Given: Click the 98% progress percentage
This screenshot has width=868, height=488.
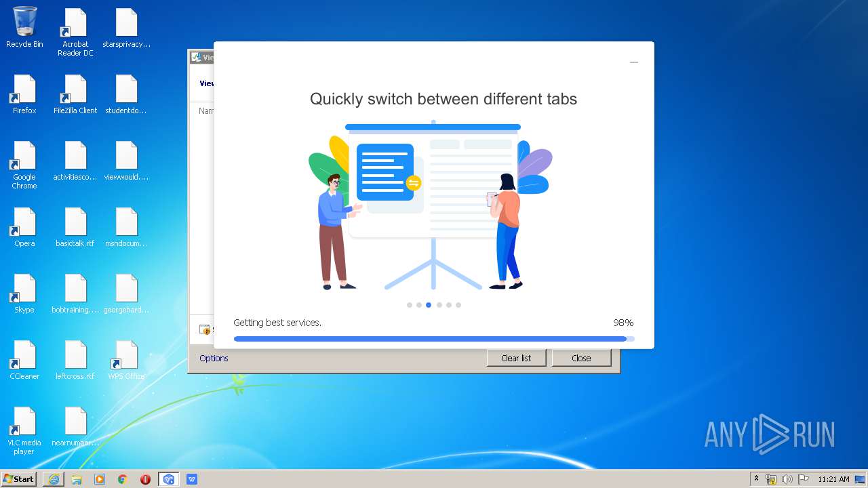Looking at the screenshot, I should (623, 323).
